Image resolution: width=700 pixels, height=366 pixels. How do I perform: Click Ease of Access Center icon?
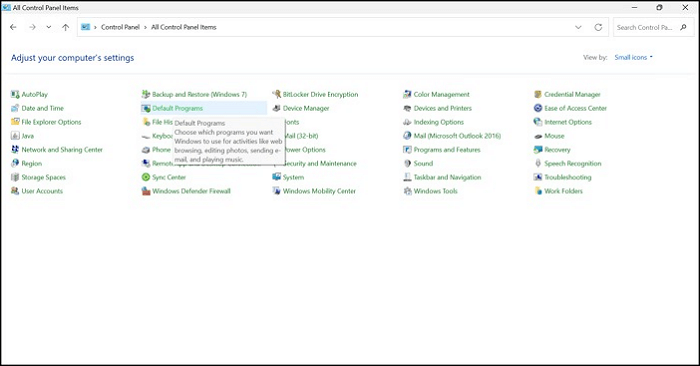538,108
